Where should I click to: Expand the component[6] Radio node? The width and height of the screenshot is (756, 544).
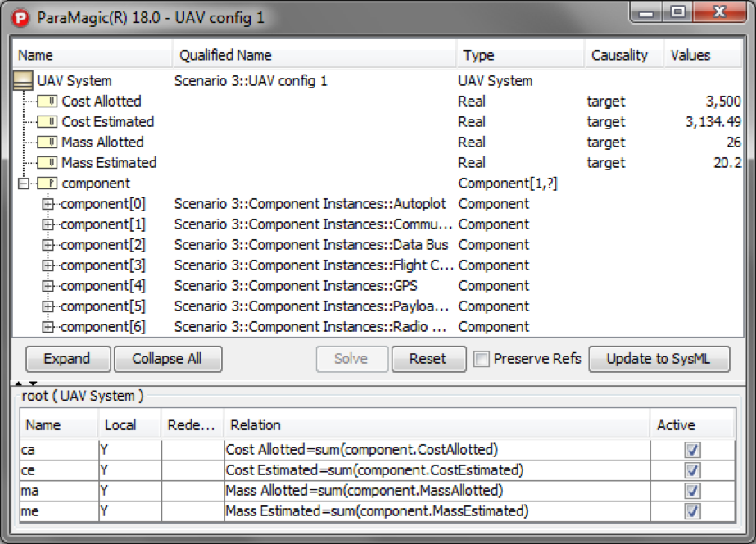[47, 326]
